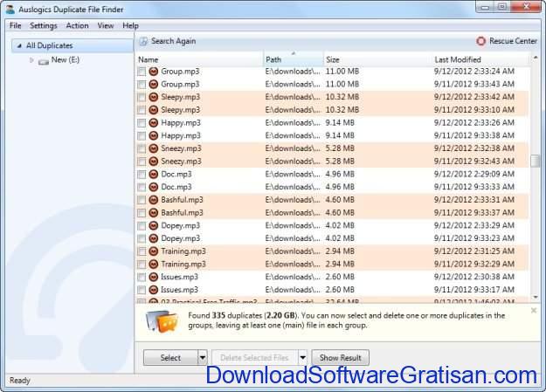Click the Show Result button

pos(340,358)
